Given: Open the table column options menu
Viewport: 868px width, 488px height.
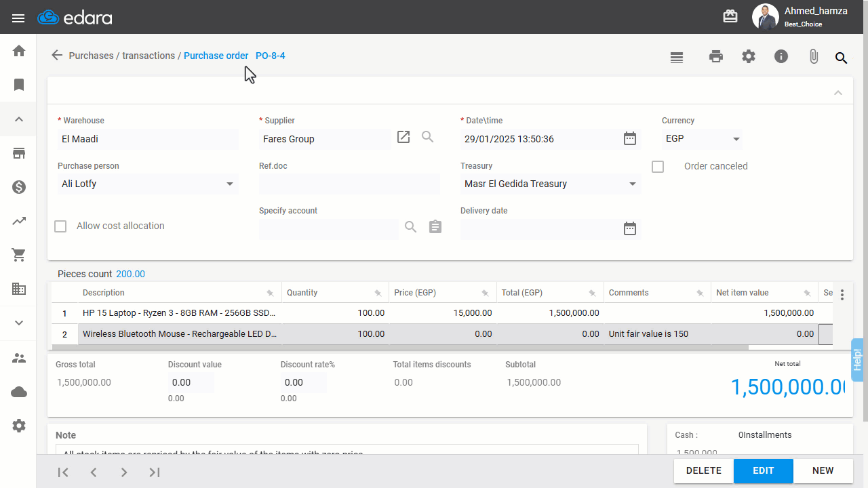Looking at the screenshot, I should click(842, 295).
